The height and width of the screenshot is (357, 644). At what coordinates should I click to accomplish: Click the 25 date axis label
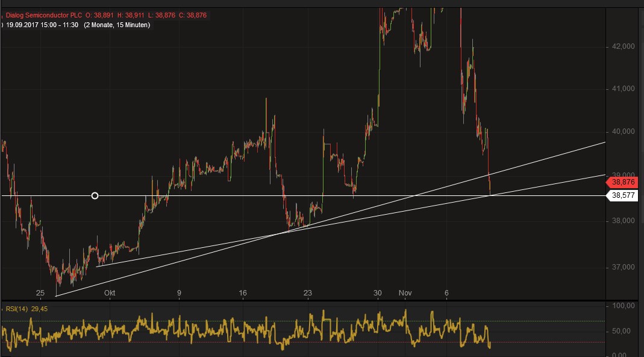point(40,293)
